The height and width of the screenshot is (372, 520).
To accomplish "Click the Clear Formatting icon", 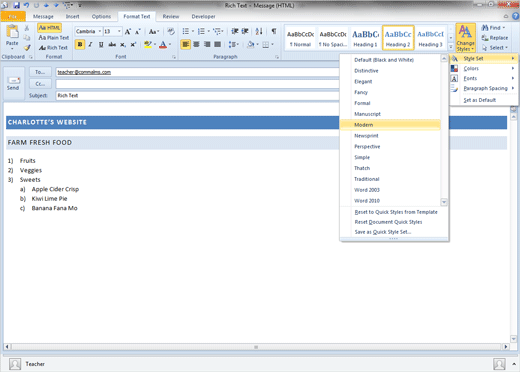I will 171,32.
